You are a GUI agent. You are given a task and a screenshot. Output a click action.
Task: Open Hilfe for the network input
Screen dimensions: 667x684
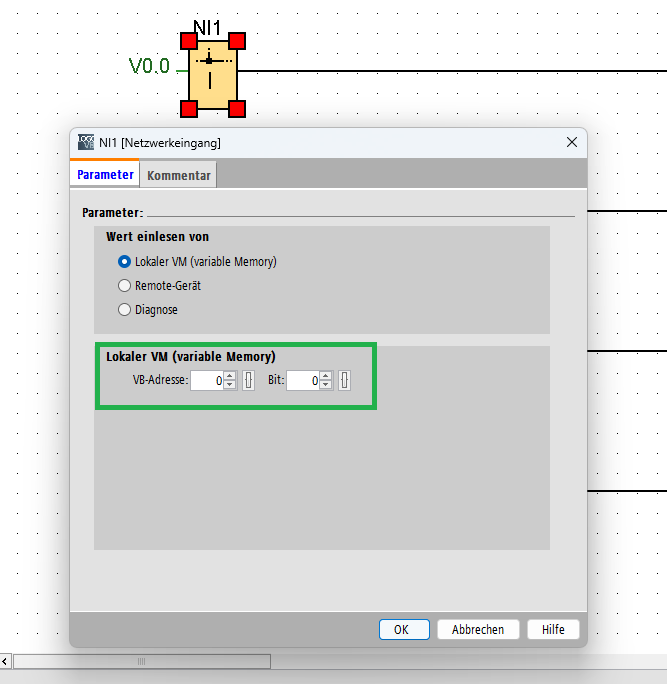point(553,629)
